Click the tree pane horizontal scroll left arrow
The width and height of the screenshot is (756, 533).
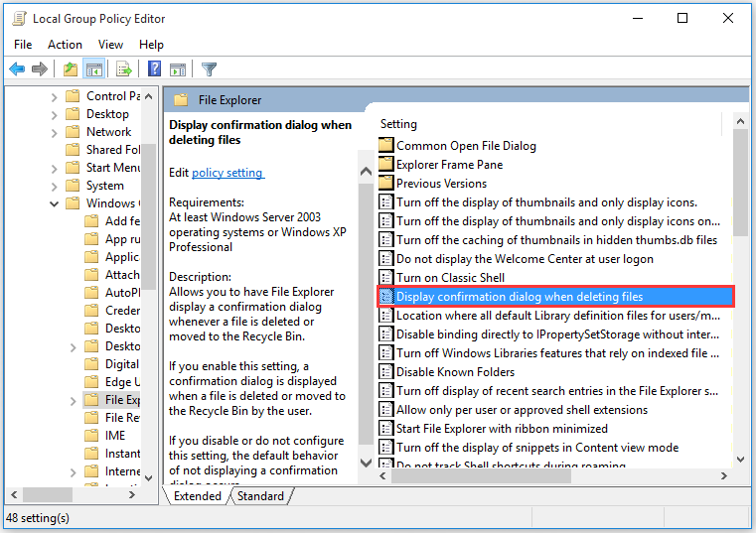click(x=15, y=494)
